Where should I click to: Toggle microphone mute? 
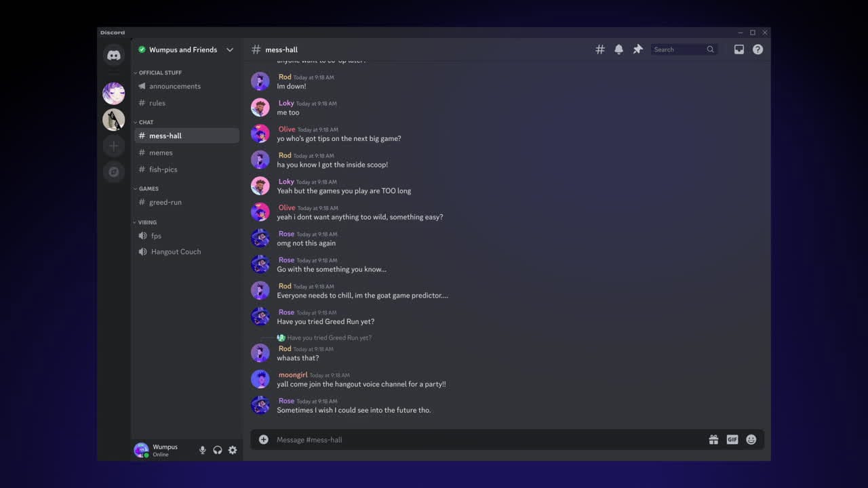pos(202,450)
